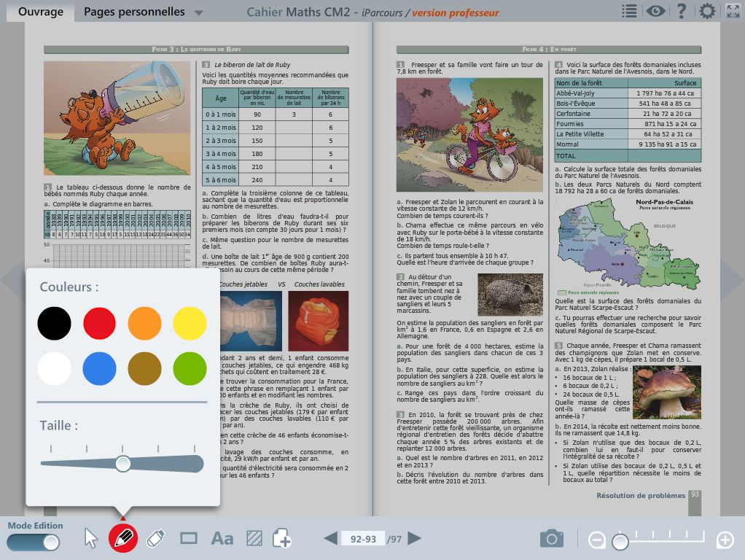Click the 'version professeur' title text
The width and height of the screenshot is (745, 560).
(456, 13)
